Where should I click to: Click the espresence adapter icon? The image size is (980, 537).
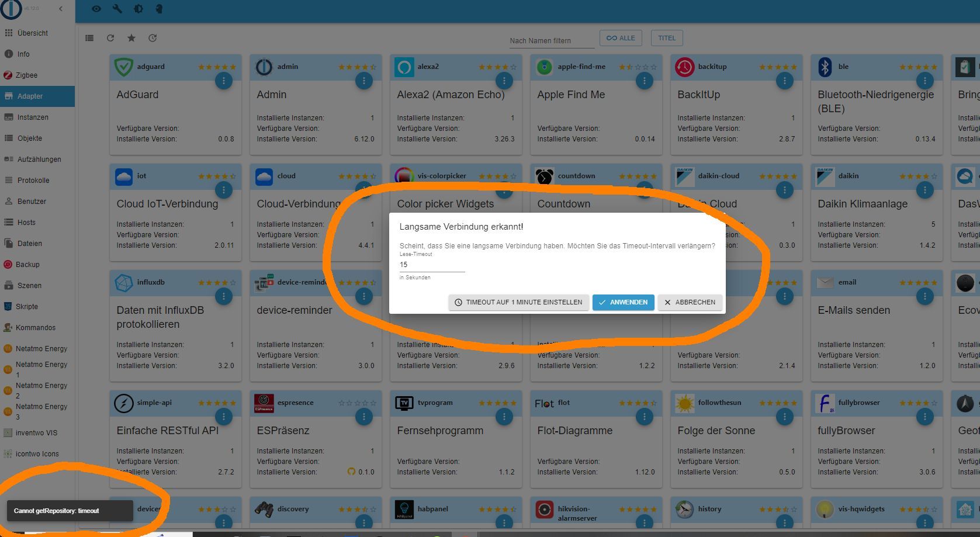264,403
